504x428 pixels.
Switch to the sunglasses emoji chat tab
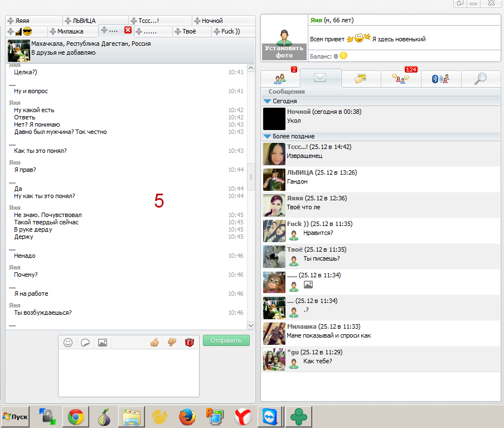coord(26,31)
